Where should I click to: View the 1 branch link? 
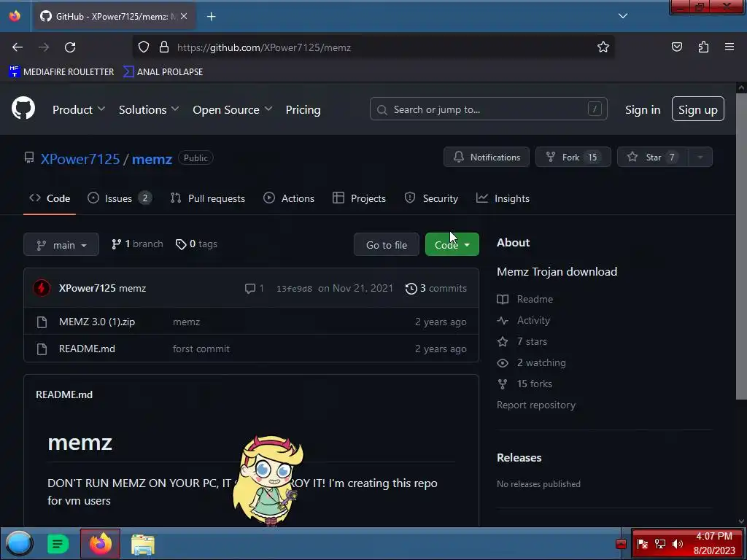click(137, 244)
